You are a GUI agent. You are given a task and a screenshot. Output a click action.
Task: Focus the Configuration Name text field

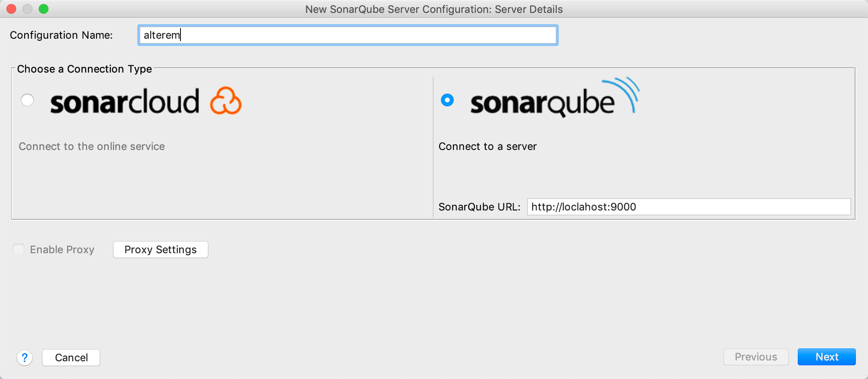348,35
